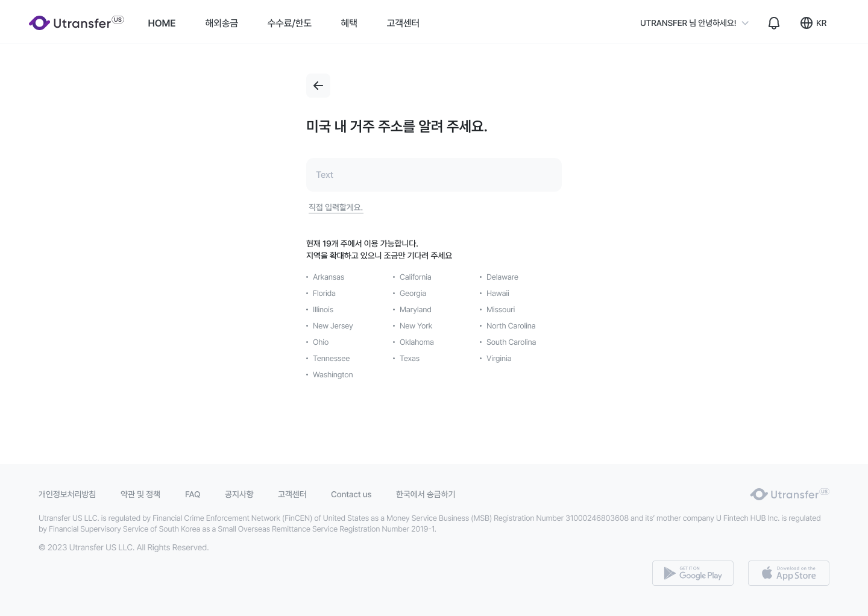This screenshot has width=868, height=616.
Task: Click South Carolina in state list
Action: [x=511, y=342]
